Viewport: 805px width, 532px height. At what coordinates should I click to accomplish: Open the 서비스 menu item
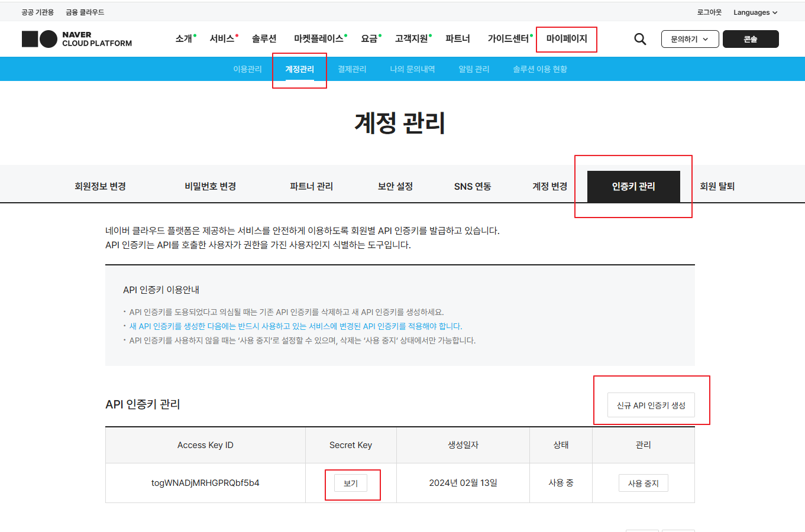click(222, 39)
